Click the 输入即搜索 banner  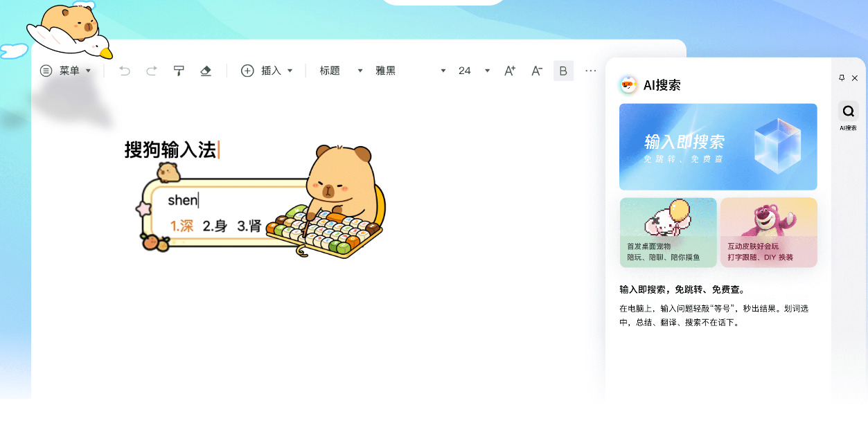pyautogui.click(x=718, y=147)
